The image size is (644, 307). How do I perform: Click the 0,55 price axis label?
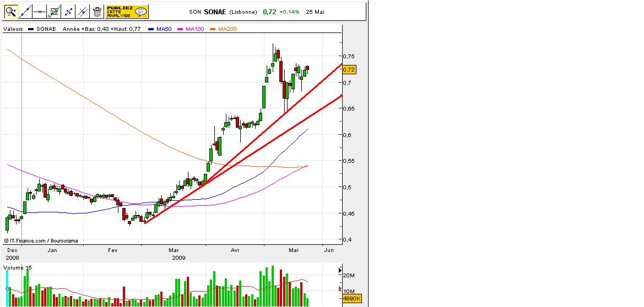349,161
